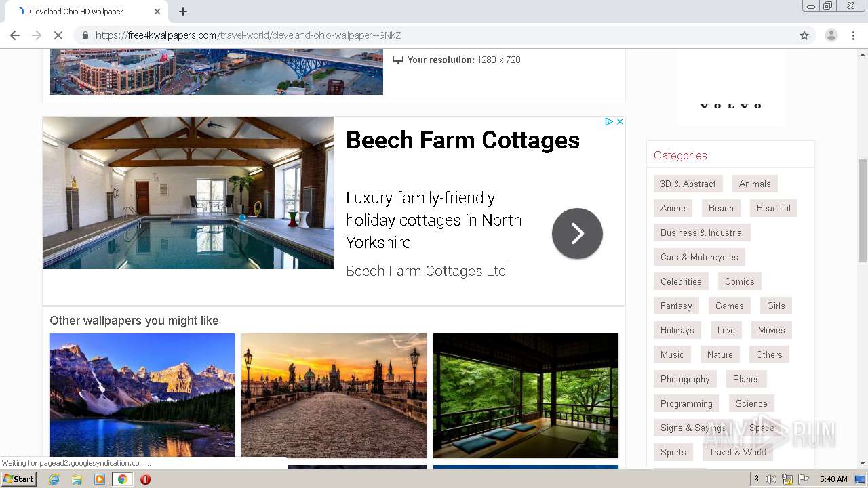Screen dimensions: 868x488
Task: Open the Windows Start menu
Action: click(x=18, y=479)
